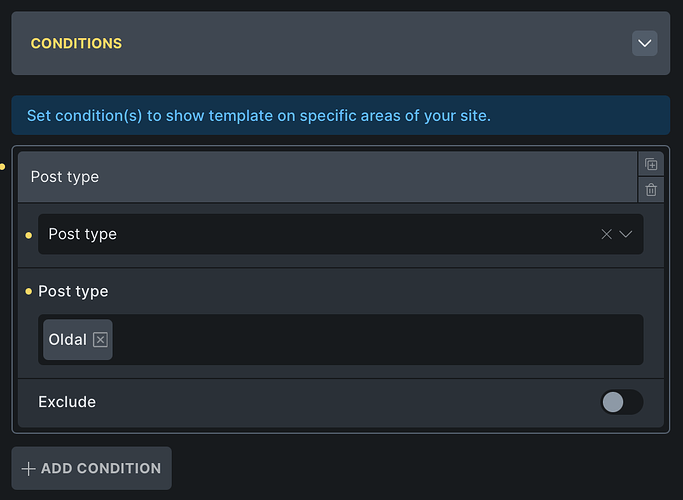Enable the Exclude toggle switch
The width and height of the screenshot is (683, 500).
pyautogui.click(x=621, y=402)
